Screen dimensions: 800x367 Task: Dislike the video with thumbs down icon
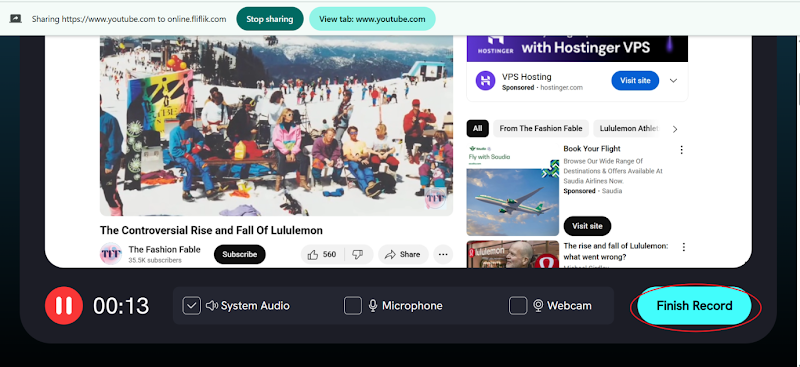tap(358, 254)
